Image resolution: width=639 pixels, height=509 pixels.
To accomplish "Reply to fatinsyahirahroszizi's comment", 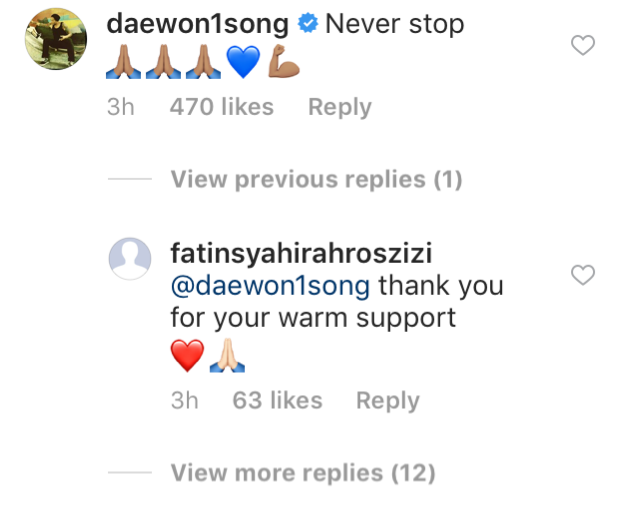I will 388,401.
